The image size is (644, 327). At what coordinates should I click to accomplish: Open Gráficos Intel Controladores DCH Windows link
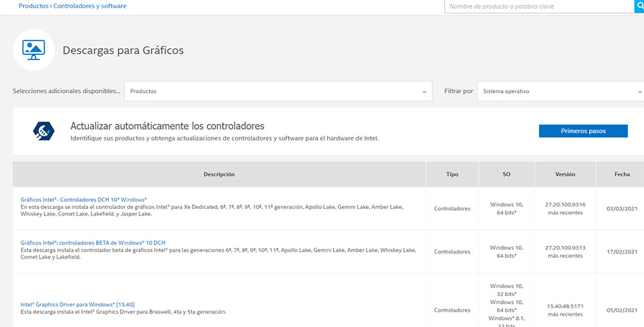(84, 199)
